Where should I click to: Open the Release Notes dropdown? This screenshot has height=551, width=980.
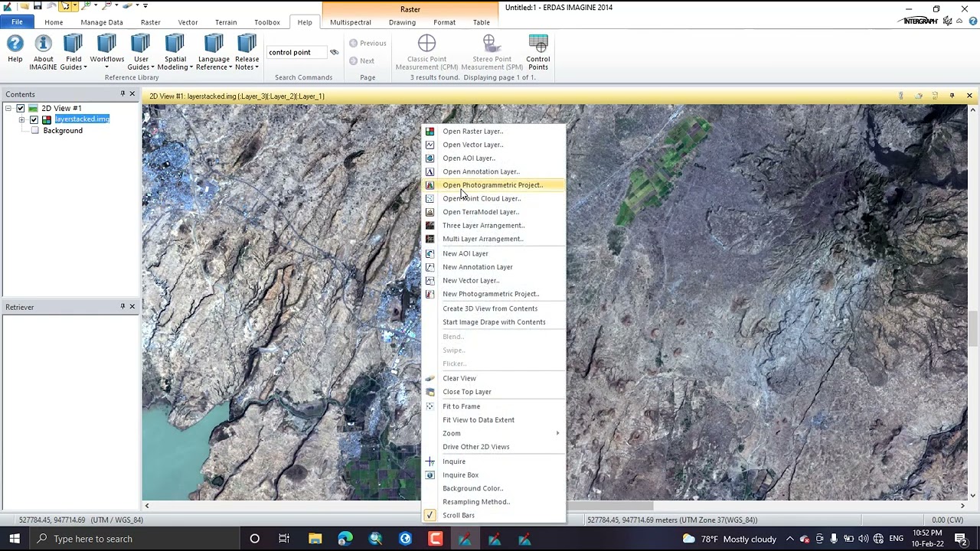(x=247, y=52)
